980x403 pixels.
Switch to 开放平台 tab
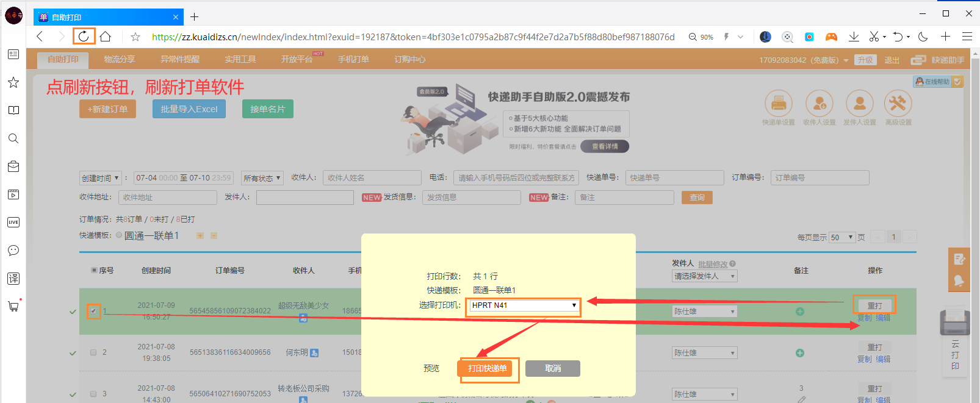[x=297, y=59]
